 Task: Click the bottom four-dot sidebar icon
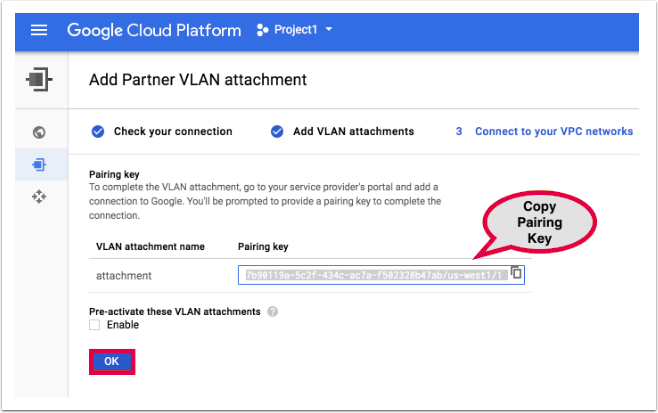point(40,197)
